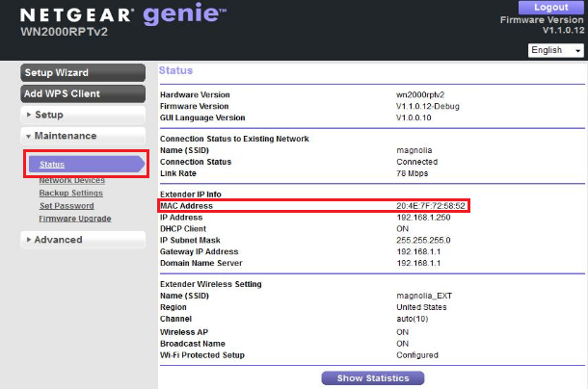Click IP address value 192.168.1.250

(x=423, y=218)
